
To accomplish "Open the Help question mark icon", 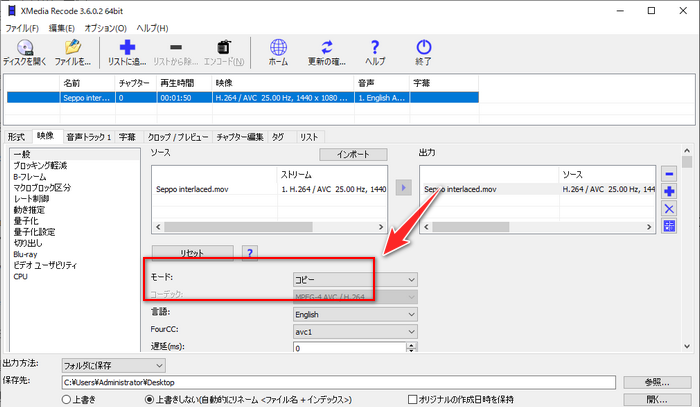I will (375, 47).
